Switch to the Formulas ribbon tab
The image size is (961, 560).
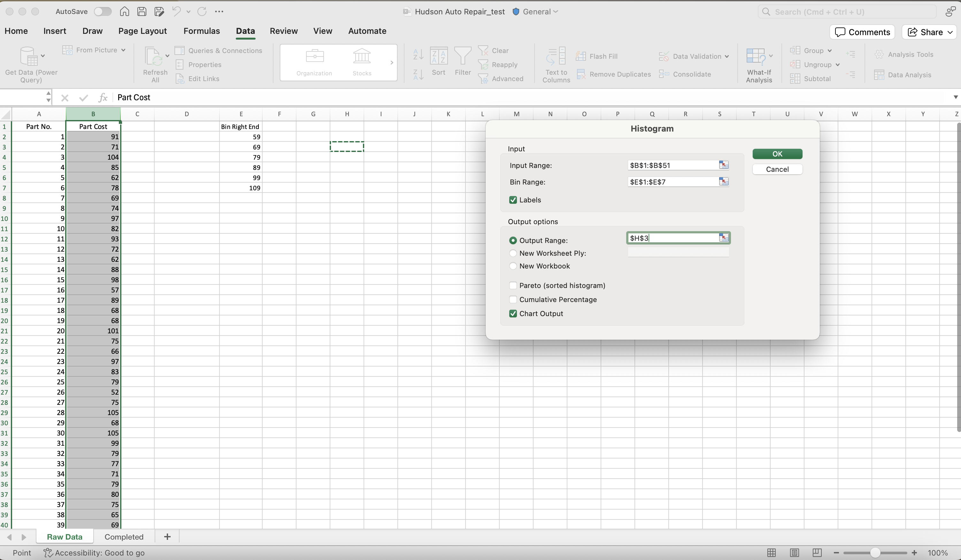click(202, 31)
